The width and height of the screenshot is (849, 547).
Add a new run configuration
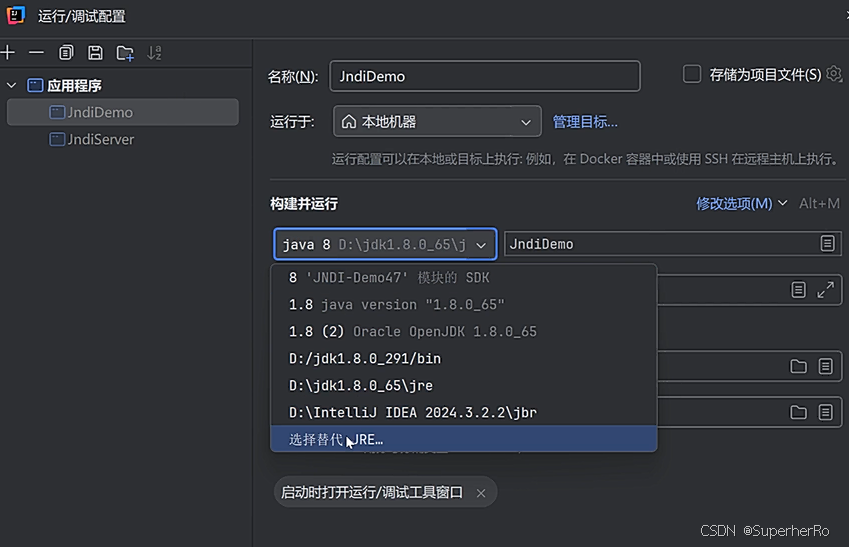(x=8, y=53)
